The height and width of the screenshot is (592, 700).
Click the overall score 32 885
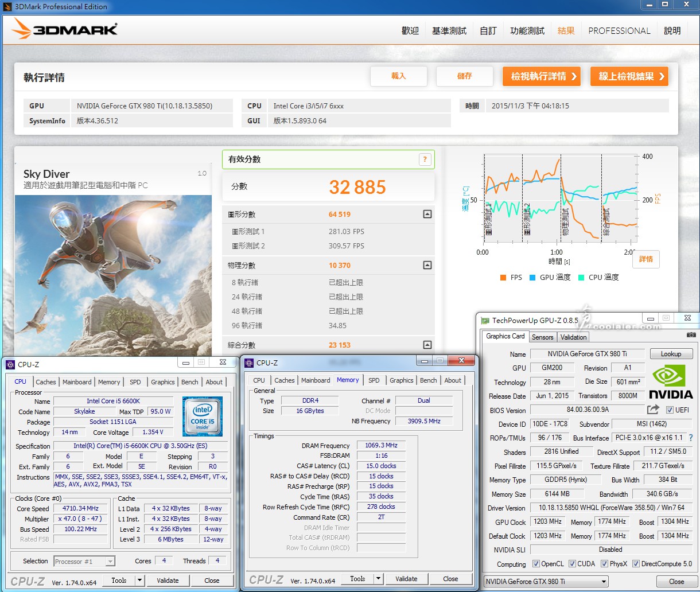(x=357, y=187)
